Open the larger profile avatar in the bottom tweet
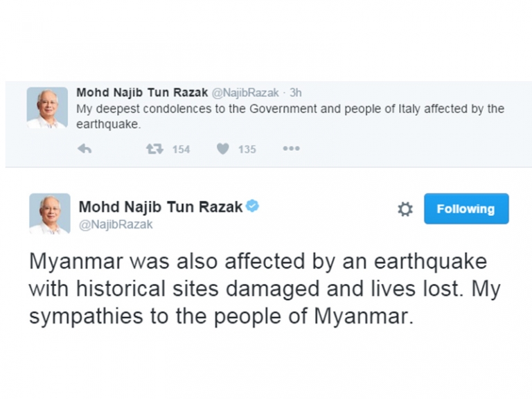This screenshot has height=399, width=532. point(49,213)
